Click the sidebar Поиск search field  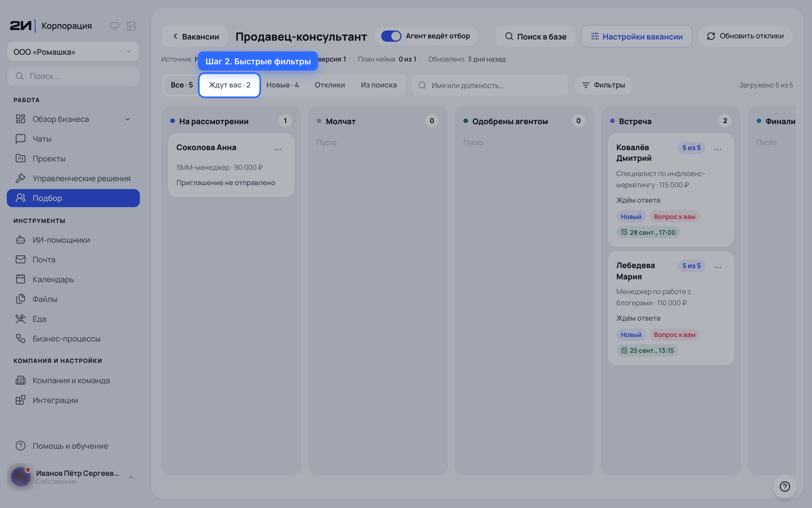(x=73, y=76)
